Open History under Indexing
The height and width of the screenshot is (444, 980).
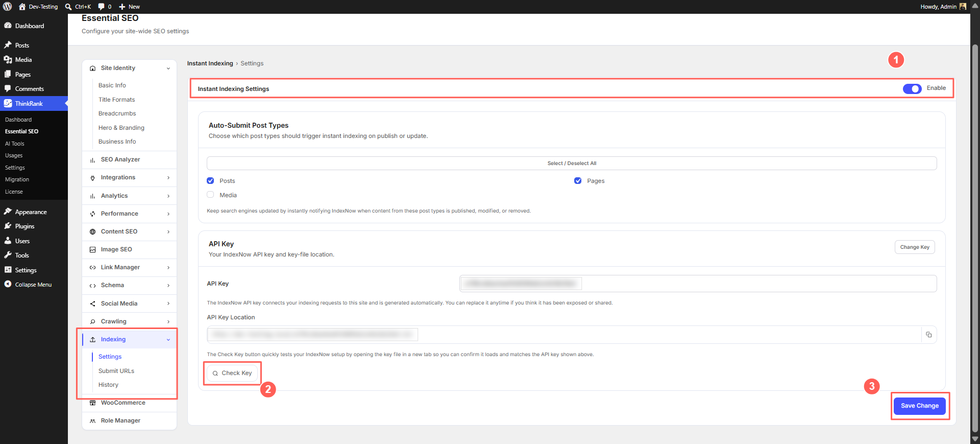(108, 385)
